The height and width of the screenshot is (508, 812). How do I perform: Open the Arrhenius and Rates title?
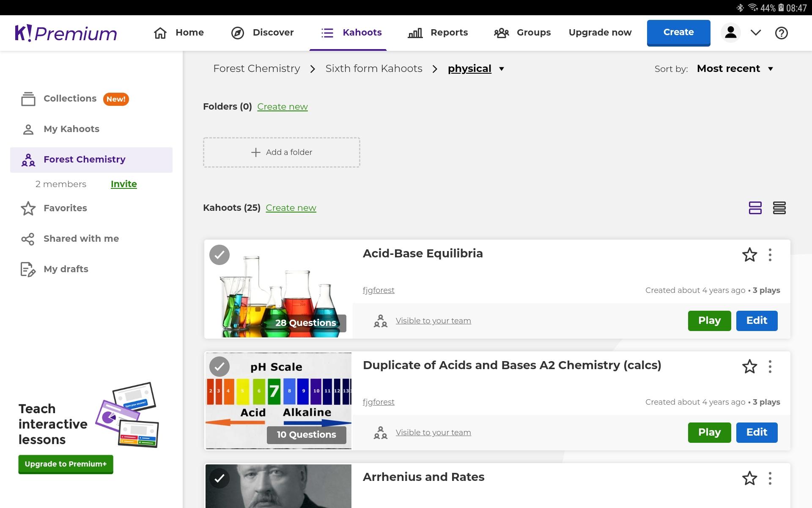coord(423,477)
